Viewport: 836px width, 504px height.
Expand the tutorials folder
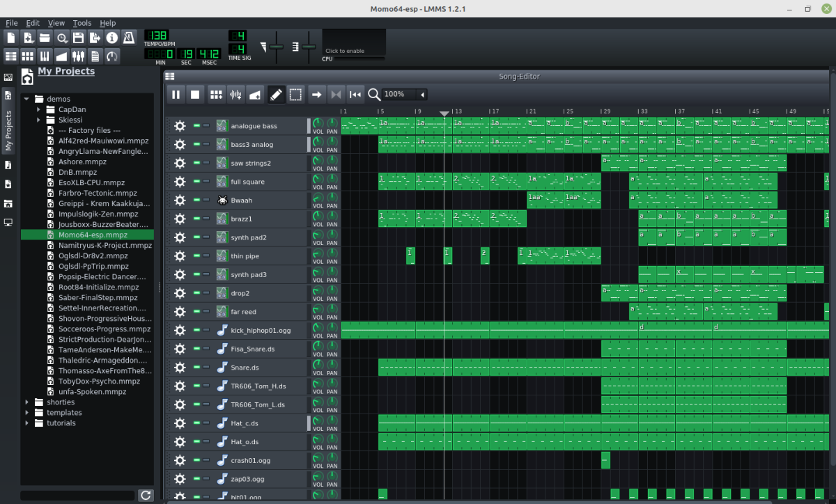pos(27,423)
